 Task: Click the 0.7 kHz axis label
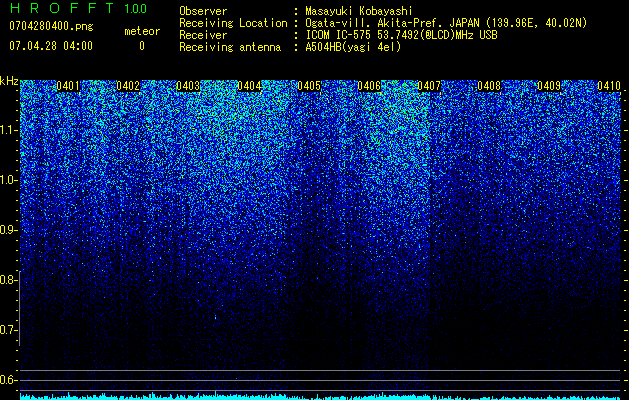click(8, 330)
